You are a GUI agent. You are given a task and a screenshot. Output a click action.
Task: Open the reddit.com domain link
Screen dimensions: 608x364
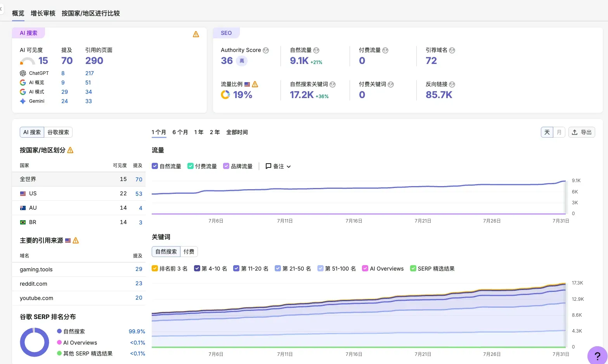pos(33,284)
